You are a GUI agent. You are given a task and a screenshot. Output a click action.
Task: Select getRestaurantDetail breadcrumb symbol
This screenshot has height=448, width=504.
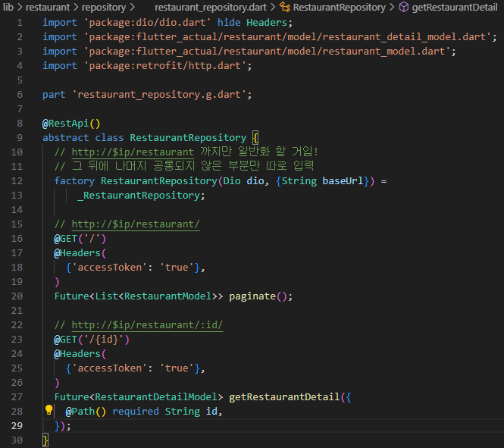pyautogui.click(x=455, y=7)
